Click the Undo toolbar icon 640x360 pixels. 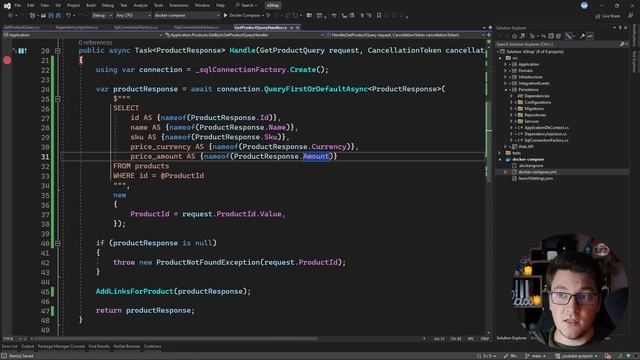point(68,16)
